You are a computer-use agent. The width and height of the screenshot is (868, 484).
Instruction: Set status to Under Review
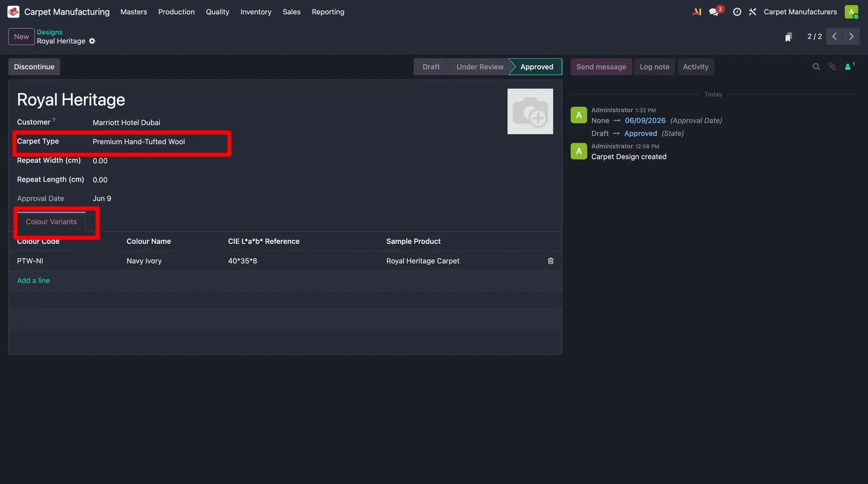[480, 67]
